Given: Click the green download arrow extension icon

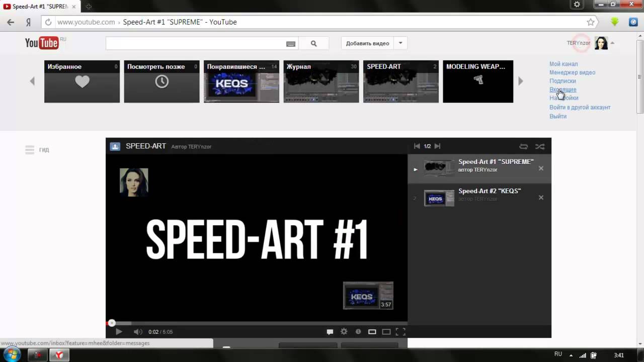Looking at the screenshot, I should coord(615,22).
